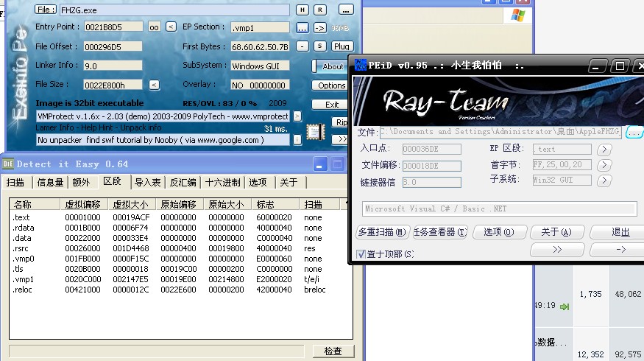Click the < button next to File Size
This screenshot has width=644, height=361.
154,85
